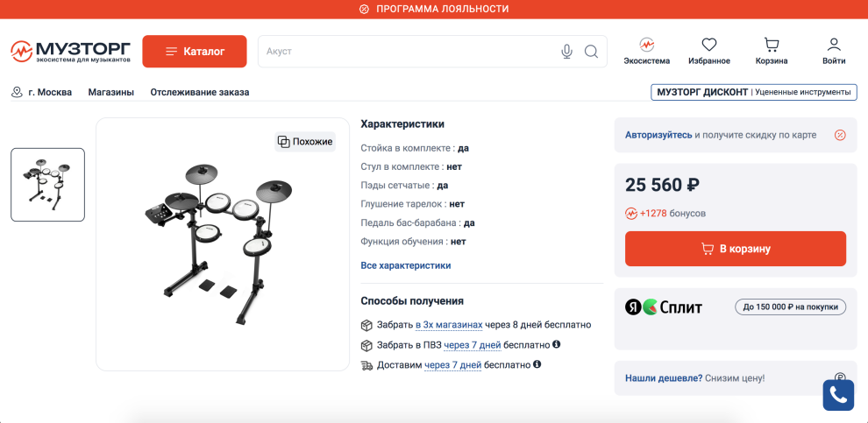The image size is (868, 423).
Task: Add product with В корзину button
Action: pos(735,249)
